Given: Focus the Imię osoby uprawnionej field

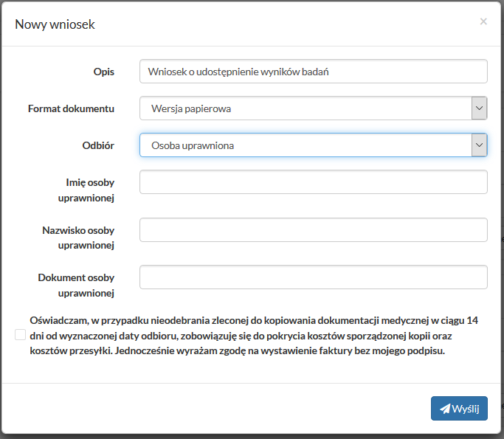Looking at the screenshot, I should click(x=313, y=182).
